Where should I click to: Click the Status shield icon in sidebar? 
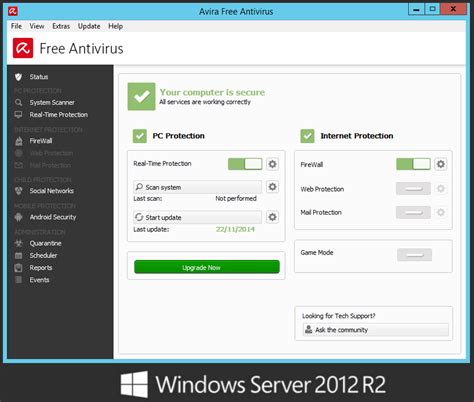(x=19, y=77)
